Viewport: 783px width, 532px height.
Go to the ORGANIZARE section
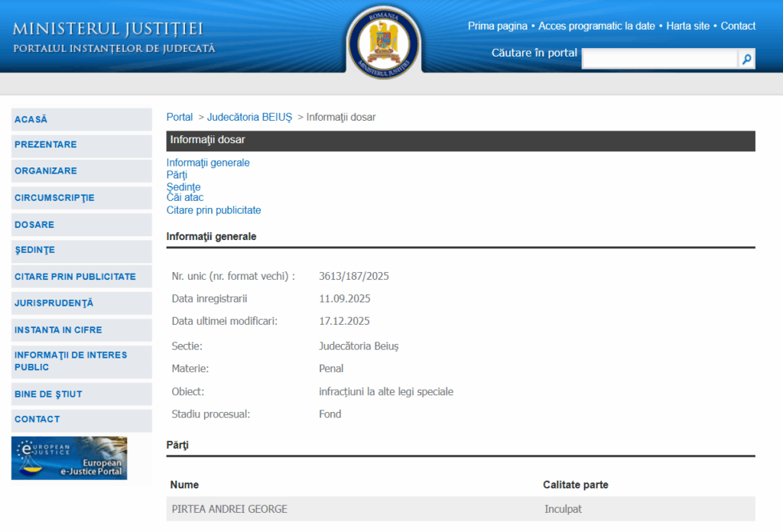[x=46, y=170]
